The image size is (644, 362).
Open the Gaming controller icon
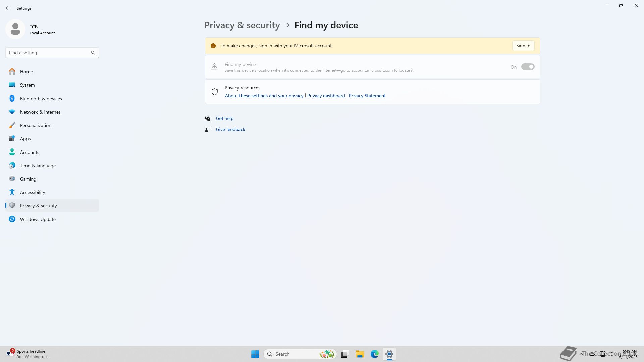point(12,179)
